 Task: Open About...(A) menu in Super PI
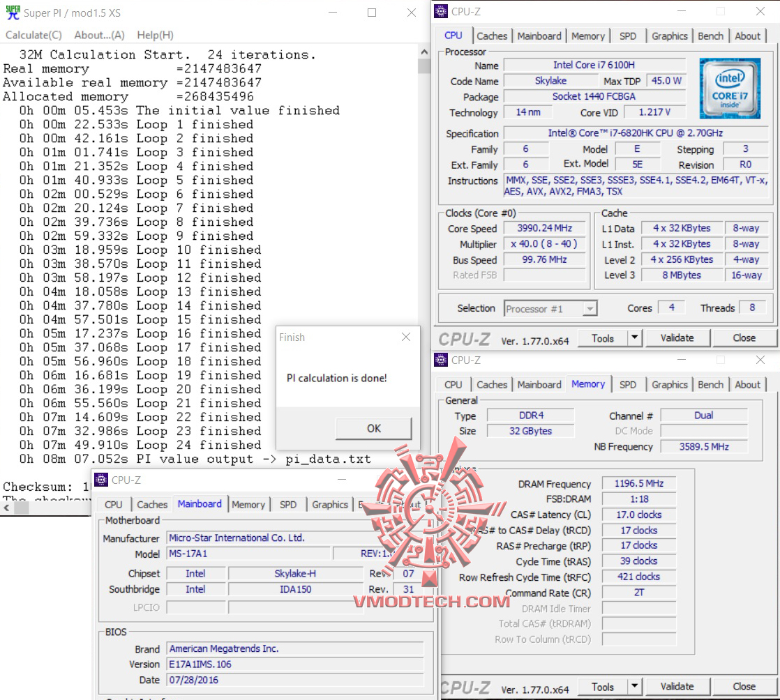click(x=100, y=35)
